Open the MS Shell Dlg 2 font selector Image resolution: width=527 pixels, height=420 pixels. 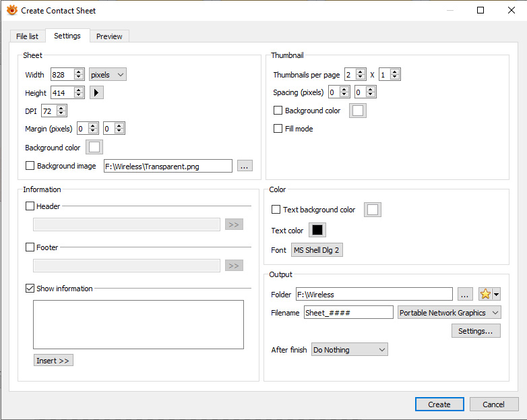[317, 250]
